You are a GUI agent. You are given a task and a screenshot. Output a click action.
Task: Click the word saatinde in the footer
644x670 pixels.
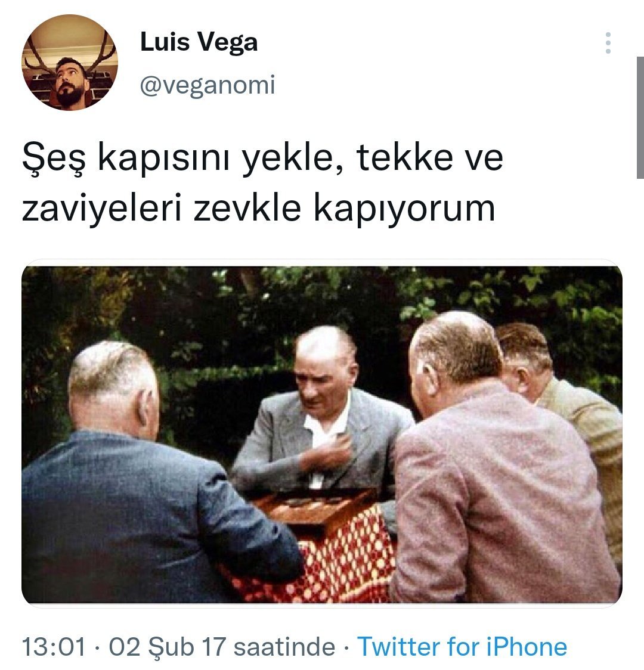pyautogui.click(x=284, y=647)
